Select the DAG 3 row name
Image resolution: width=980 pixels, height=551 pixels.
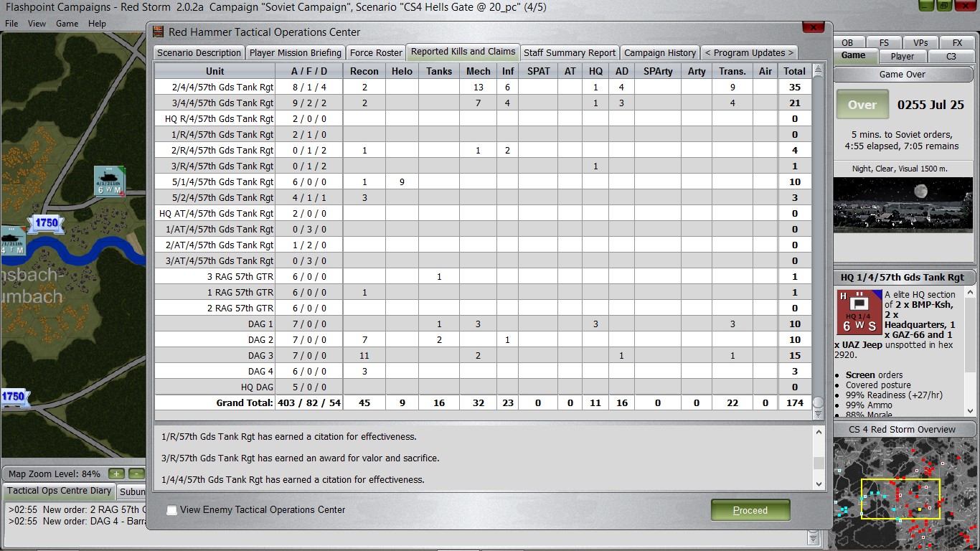point(261,355)
